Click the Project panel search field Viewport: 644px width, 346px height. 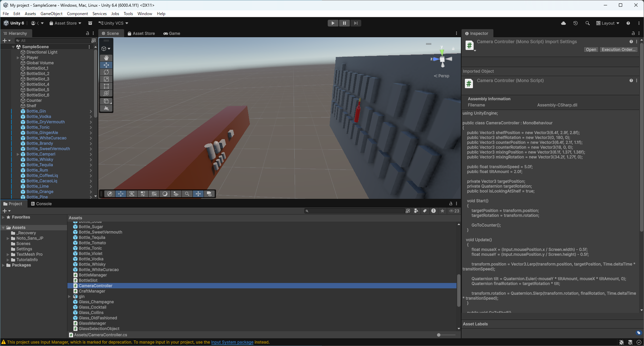(x=355, y=211)
